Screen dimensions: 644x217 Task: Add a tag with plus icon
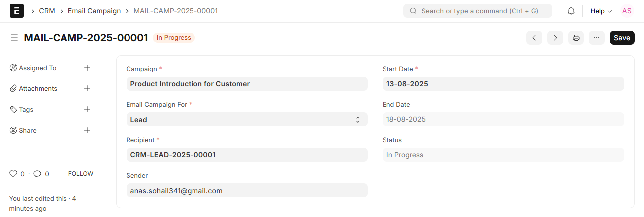87,109
